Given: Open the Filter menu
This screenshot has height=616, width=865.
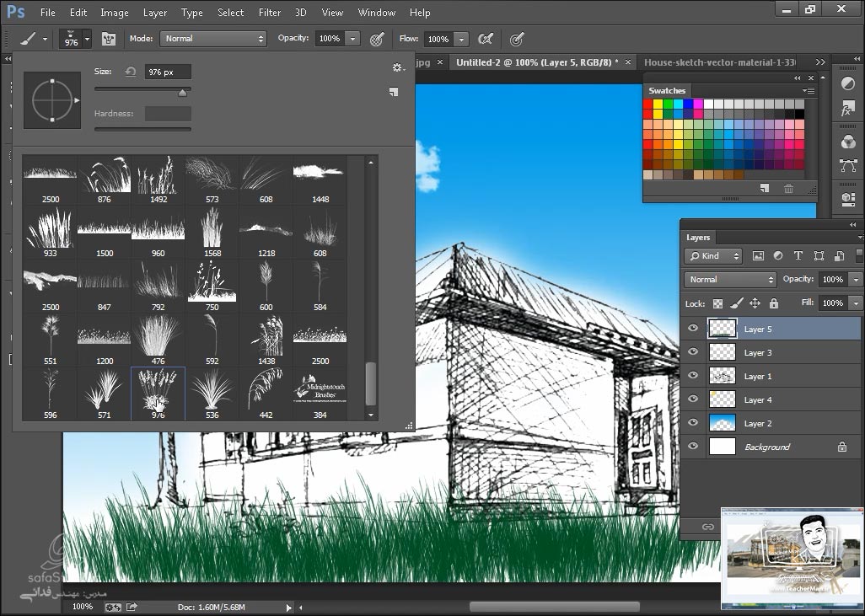Looking at the screenshot, I should point(270,12).
